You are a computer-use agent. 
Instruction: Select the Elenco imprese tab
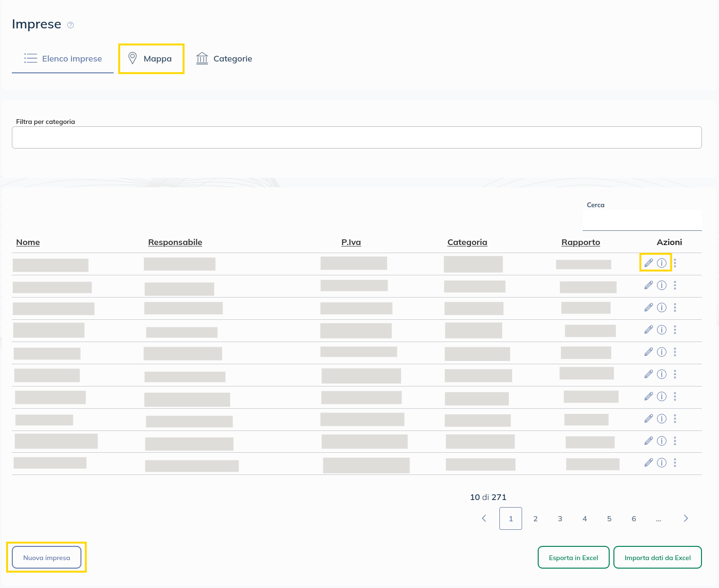[63, 59]
